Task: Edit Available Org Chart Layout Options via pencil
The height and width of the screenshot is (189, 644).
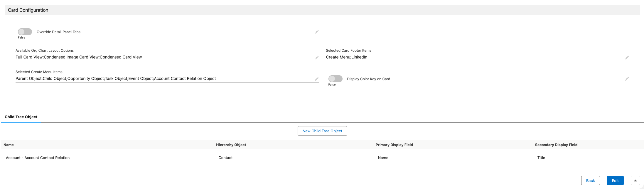Action: coord(316,58)
